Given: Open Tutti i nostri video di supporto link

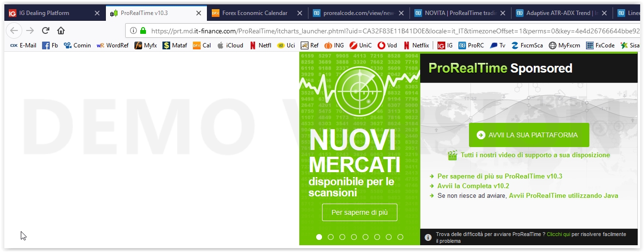Looking at the screenshot, I should (535, 155).
